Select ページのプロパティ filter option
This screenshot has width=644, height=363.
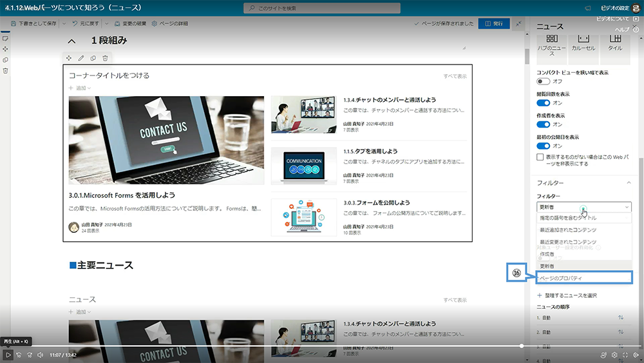coord(583,278)
